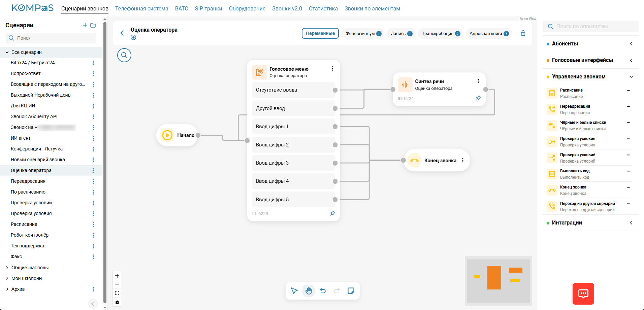Open options for Тех поддержка scenario

point(93,246)
